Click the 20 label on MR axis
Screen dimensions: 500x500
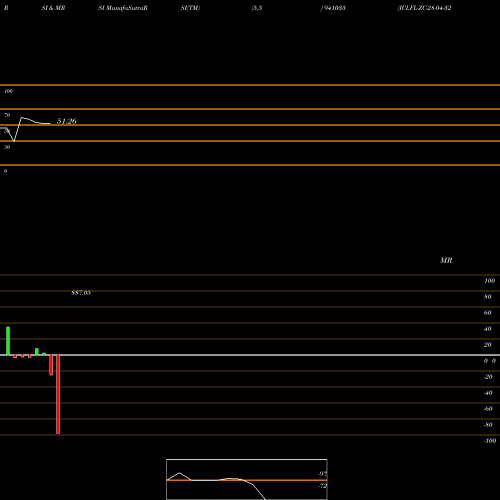(488, 345)
